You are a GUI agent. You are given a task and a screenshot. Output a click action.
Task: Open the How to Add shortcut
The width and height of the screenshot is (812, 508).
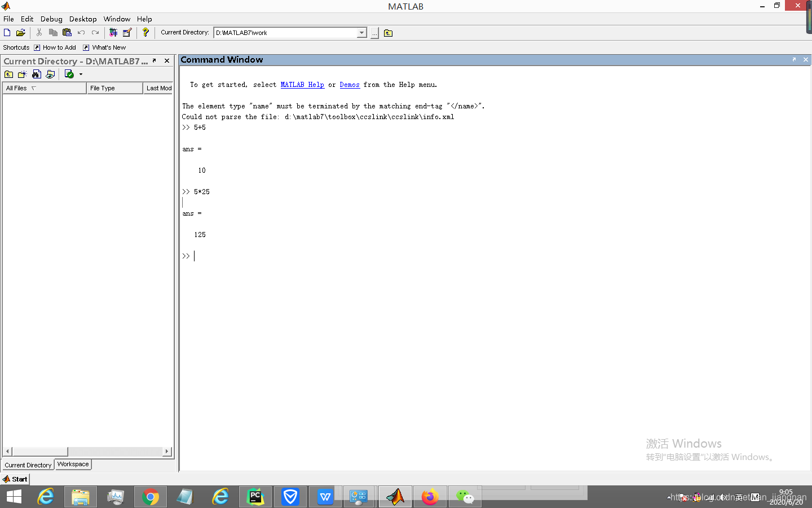pyautogui.click(x=55, y=47)
